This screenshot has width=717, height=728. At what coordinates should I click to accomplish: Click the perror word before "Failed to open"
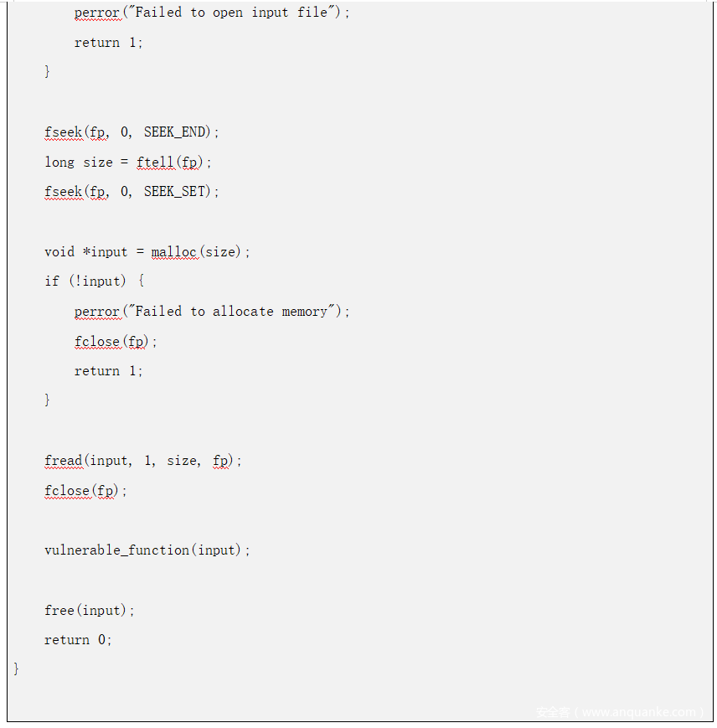tap(97, 13)
